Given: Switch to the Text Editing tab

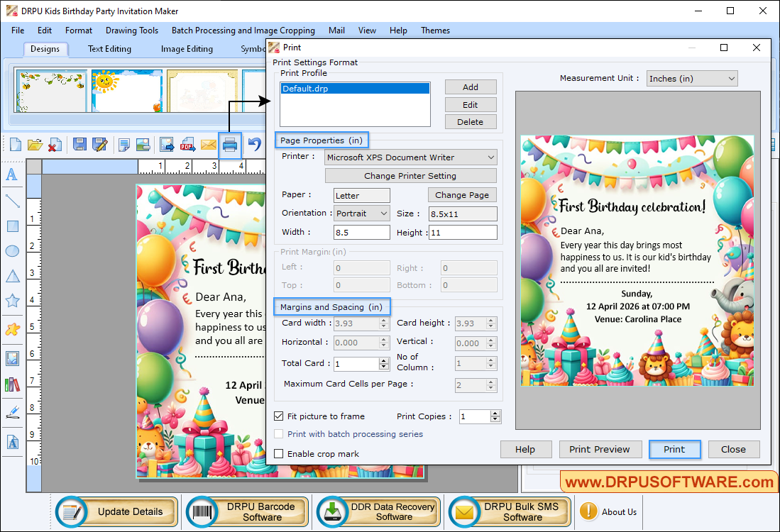Looking at the screenshot, I should click(x=109, y=48).
